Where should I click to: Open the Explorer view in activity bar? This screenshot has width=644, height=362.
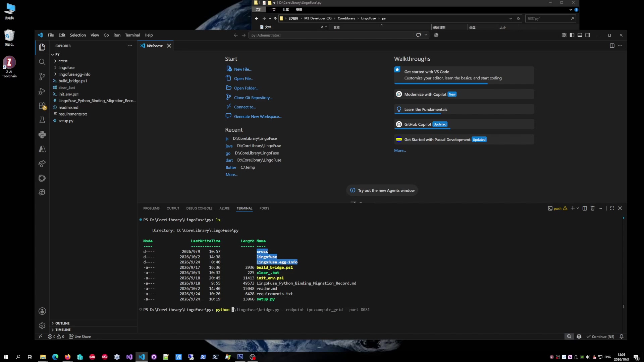tap(42, 48)
